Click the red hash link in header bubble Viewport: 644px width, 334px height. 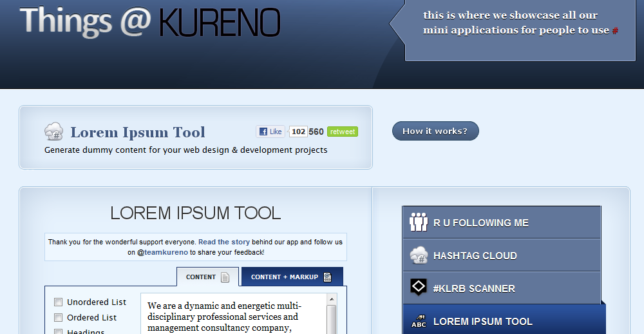click(615, 30)
